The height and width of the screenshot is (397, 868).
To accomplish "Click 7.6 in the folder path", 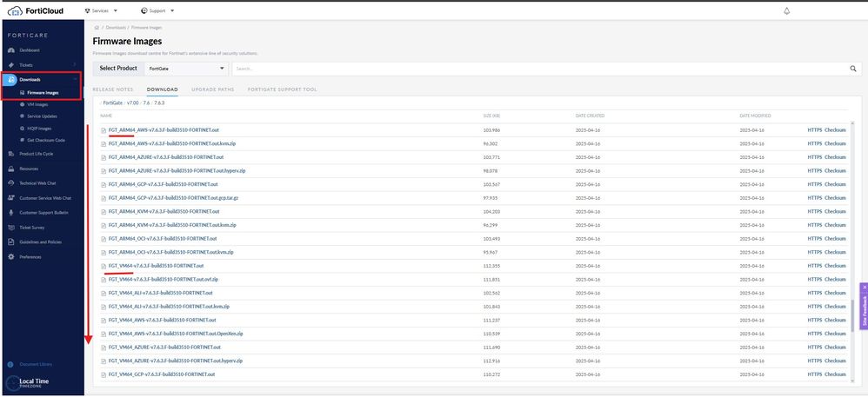I will coord(147,103).
